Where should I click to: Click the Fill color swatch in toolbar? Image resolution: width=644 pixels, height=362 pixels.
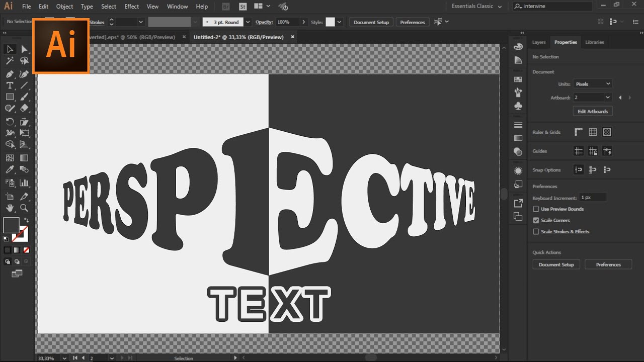point(11,225)
